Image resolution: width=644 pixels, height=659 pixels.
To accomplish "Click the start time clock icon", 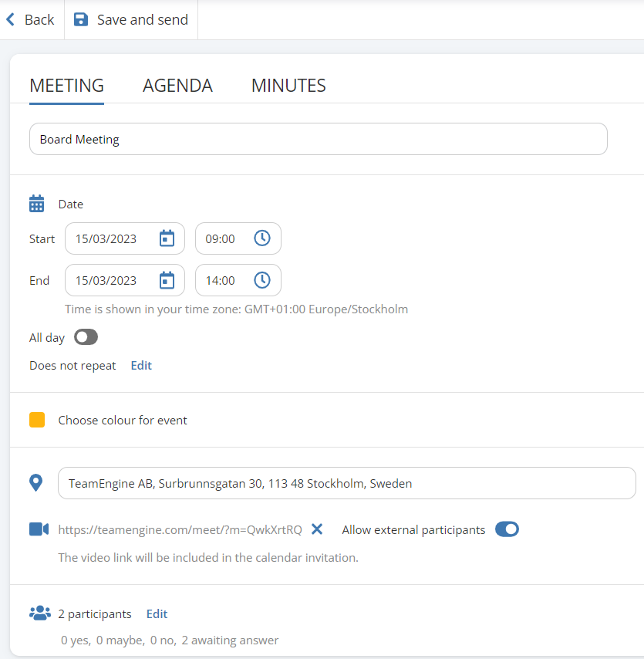I will pyautogui.click(x=262, y=238).
